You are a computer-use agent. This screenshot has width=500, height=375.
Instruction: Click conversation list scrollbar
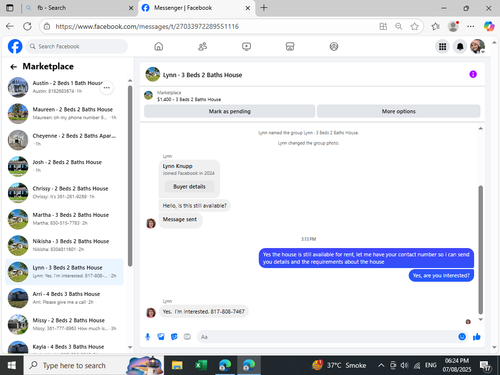point(130,176)
